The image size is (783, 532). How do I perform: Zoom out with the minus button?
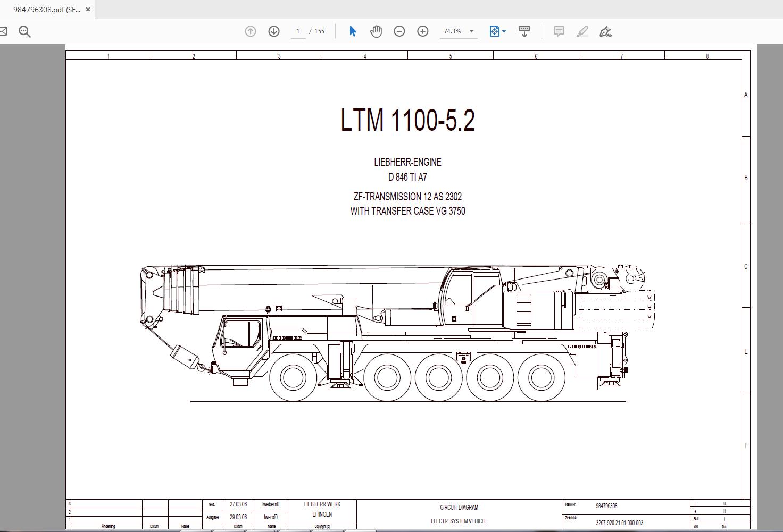coord(399,31)
